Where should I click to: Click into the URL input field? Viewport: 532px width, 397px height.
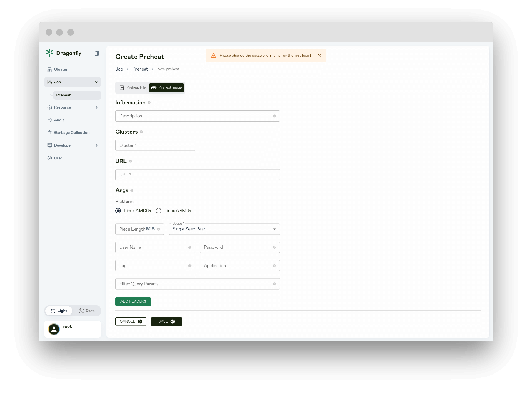(x=197, y=175)
